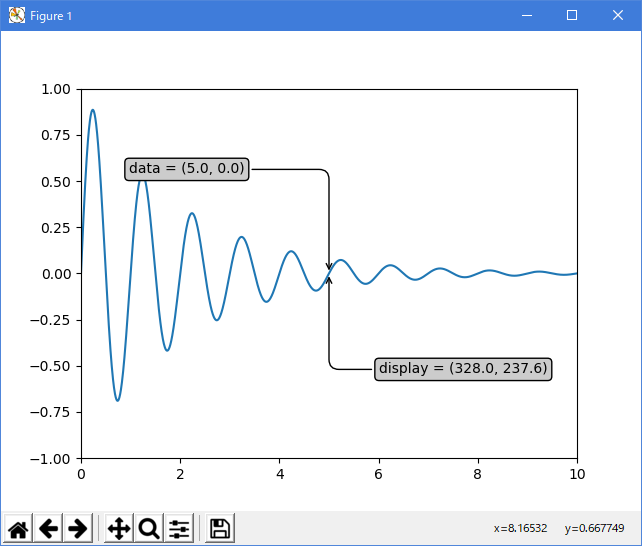This screenshot has width=642, height=546.
Task: Click the y-axis tick label 0.50
Action: pyautogui.click(x=53, y=182)
